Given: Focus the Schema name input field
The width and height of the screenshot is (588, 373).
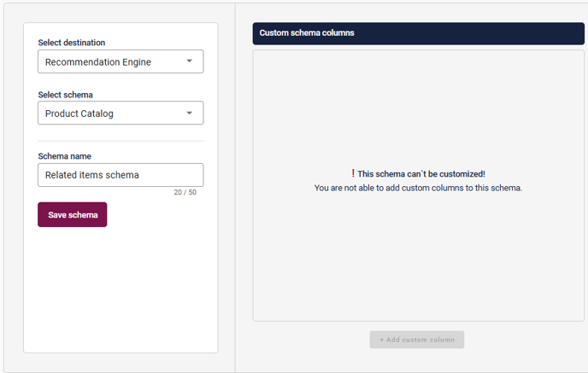Looking at the screenshot, I should pos(121,175).
